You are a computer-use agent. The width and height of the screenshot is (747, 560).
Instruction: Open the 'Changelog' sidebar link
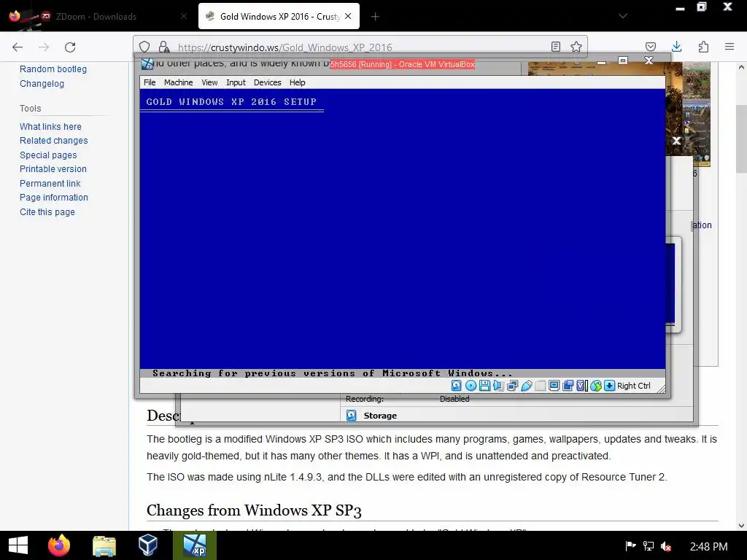click(42, 83)
